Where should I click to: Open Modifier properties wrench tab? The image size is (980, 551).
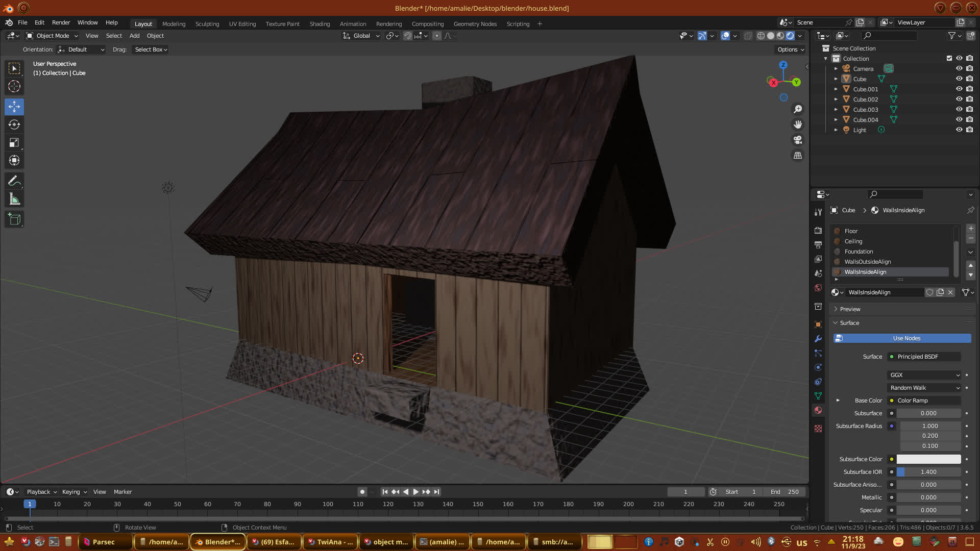pos(818,339)
